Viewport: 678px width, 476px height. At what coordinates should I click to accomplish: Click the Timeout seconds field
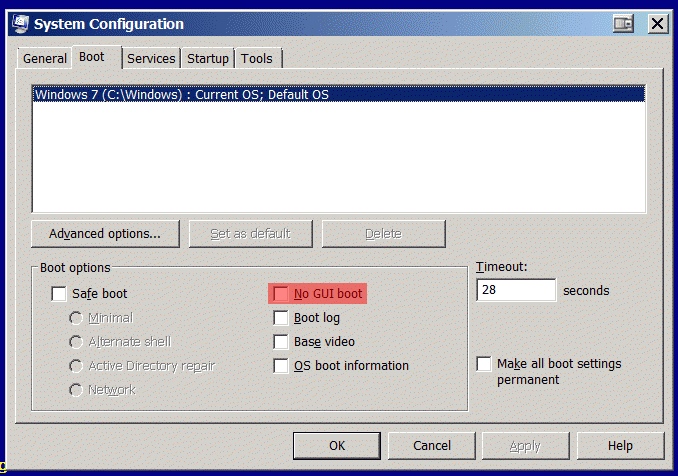click(x=516, y=290)
